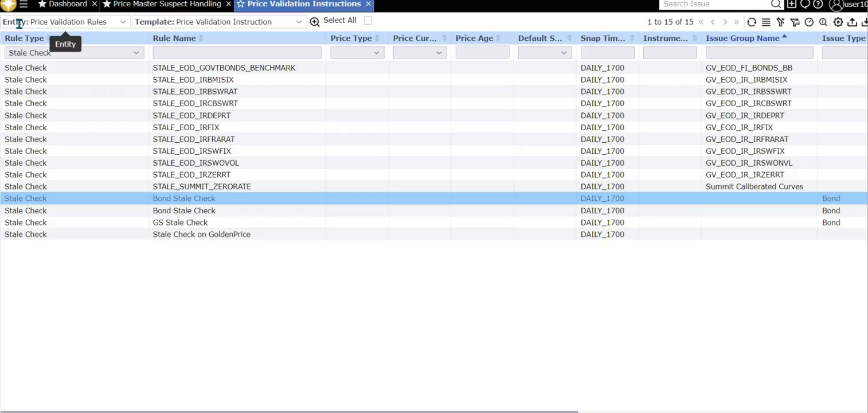Close the Price Validation Instructions tab
The width and height of the screenshot is (868, 413).
[x=369, y=4]
